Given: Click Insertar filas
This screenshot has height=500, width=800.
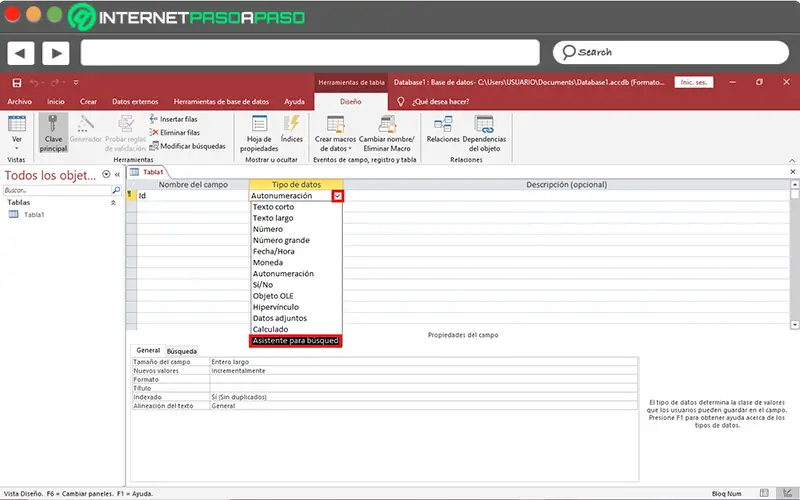Looking at the screenshot, I should [x=173, y=119].
